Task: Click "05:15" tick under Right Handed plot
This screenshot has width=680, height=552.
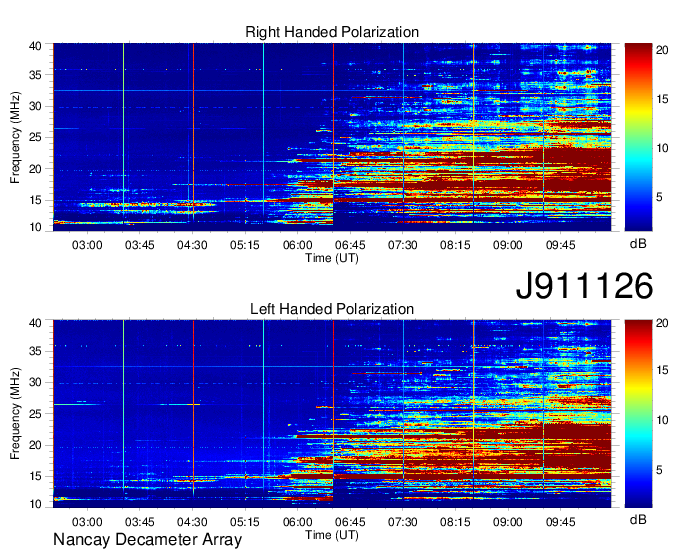Action: click(245, 245)
